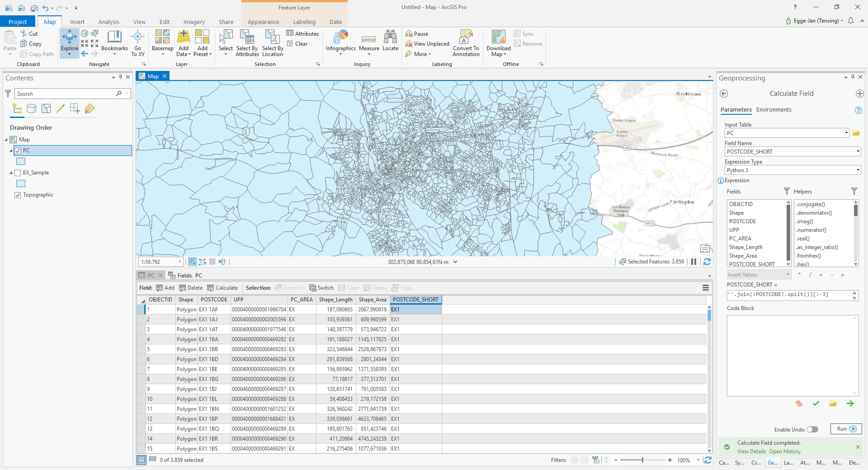Adjust the attribute table zoom slider
Viewport: 868px width, 470px height.
coord(642,460)
